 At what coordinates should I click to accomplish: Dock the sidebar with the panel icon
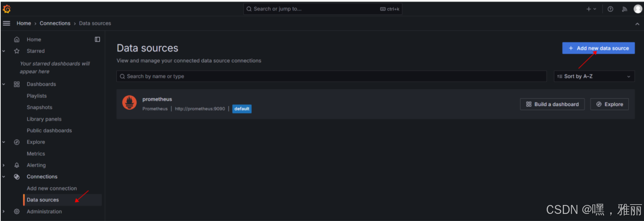[x=97, y=40]
